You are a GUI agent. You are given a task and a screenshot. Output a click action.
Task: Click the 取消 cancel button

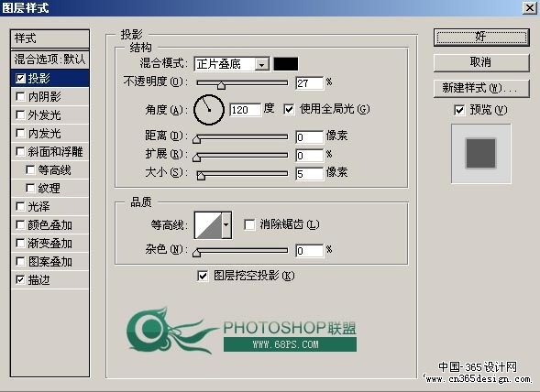coord(481,62)
